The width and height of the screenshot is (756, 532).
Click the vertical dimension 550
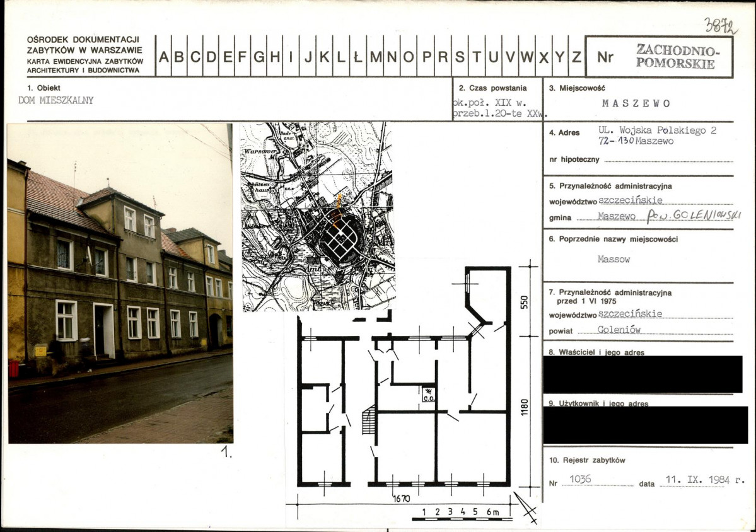(x=525, y=302)
